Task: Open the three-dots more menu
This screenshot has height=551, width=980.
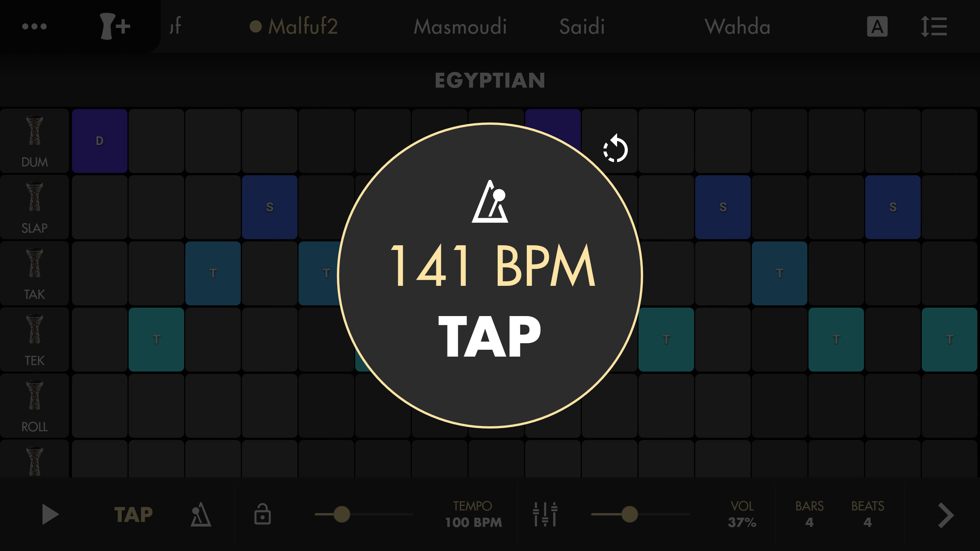Action: click(34, 26)
